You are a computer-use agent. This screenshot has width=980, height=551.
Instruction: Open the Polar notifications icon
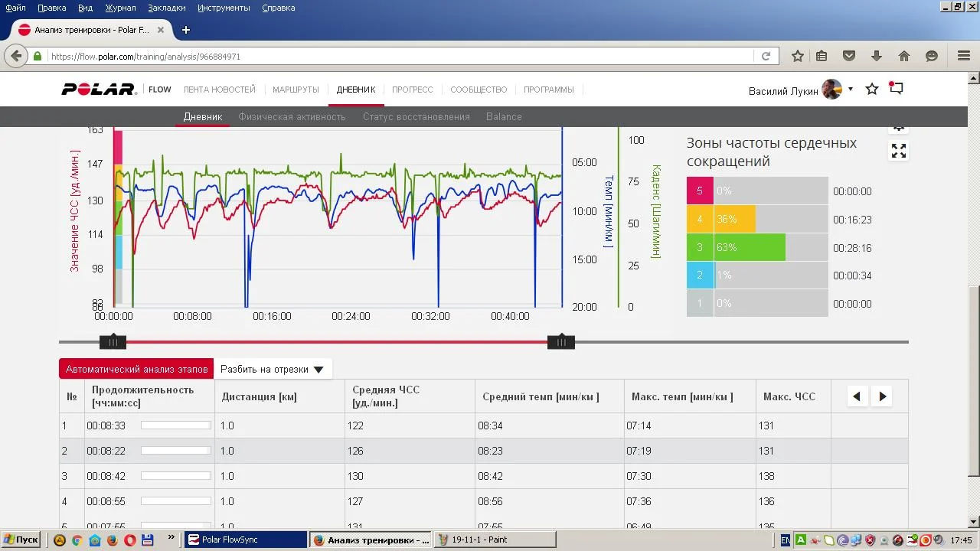pyautogui.click(x=896, y=89)
